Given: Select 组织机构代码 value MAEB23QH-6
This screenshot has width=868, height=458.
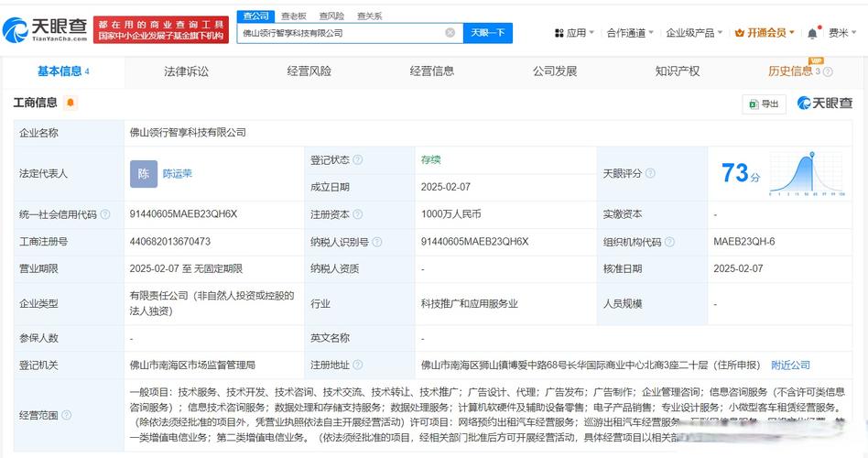Looking at the screenshot, I should (x=744, y=242).
